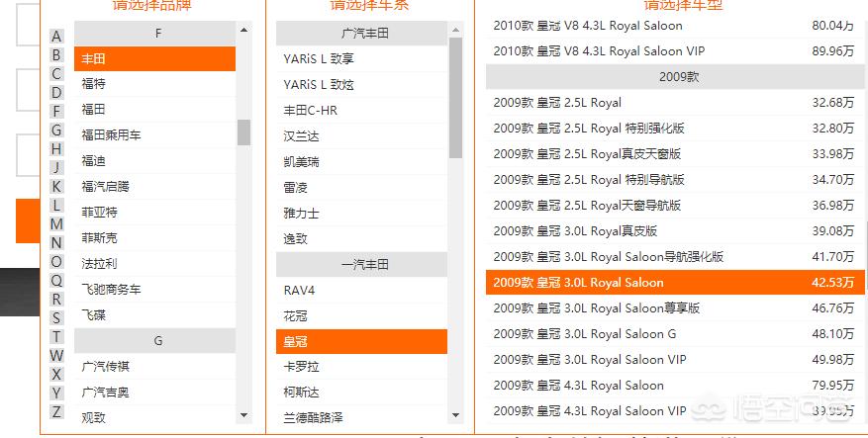The height and width of the screenshot is (438, 868).
Task: Select the RAV4 series
Action: [361, 291]
